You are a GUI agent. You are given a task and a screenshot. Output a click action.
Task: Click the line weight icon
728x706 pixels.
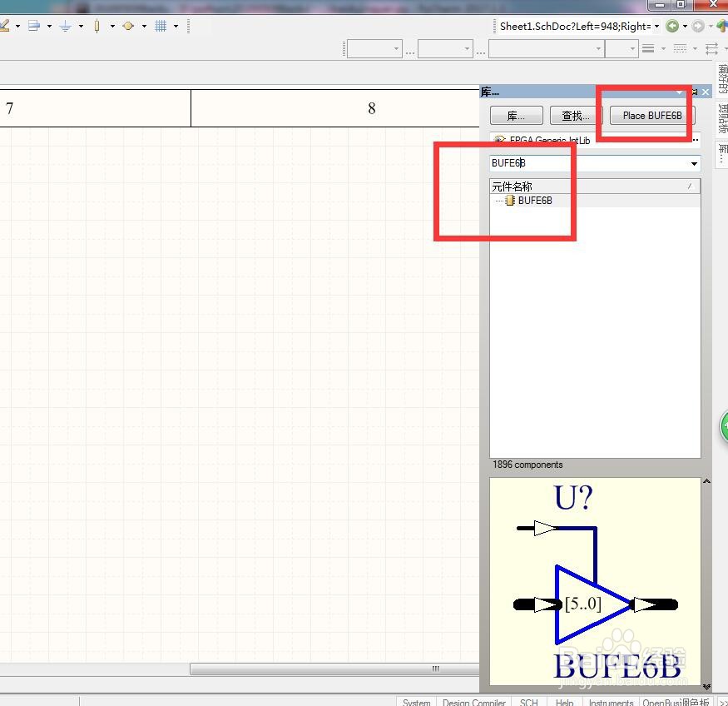coord(648,48)
